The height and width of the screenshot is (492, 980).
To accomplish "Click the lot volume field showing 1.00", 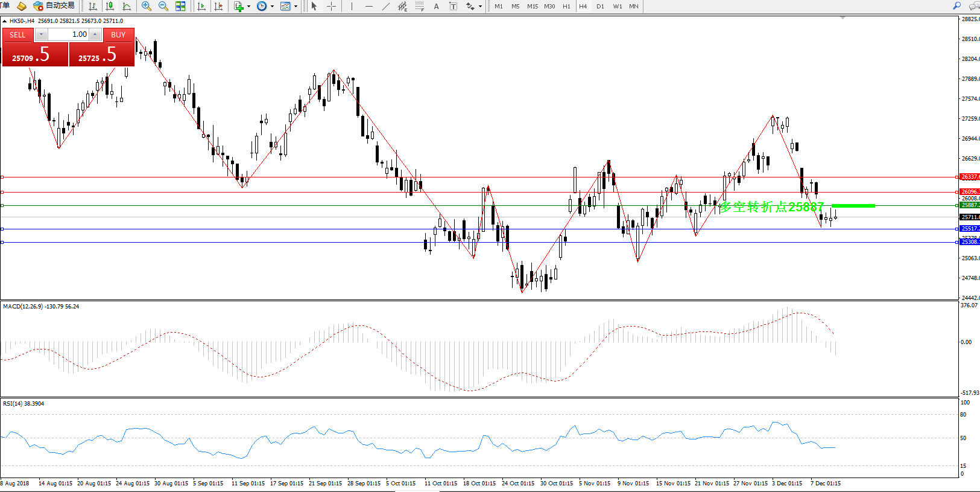I will click(x=68, y=34).
